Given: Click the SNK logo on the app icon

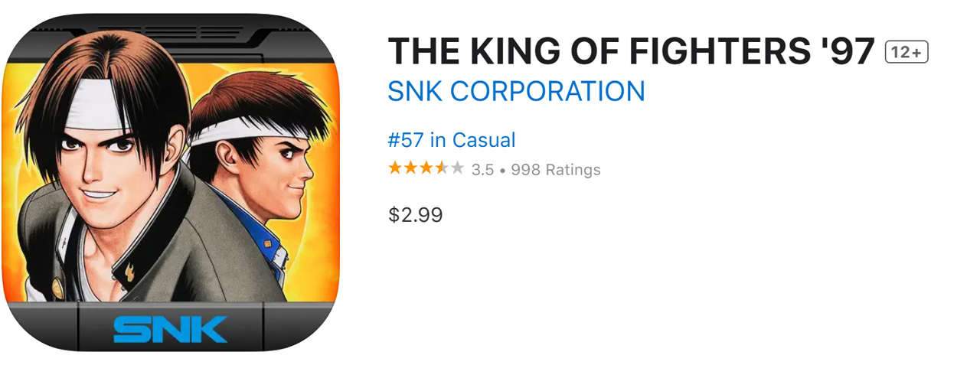Looking at the screenshot, I should [170, 328].
